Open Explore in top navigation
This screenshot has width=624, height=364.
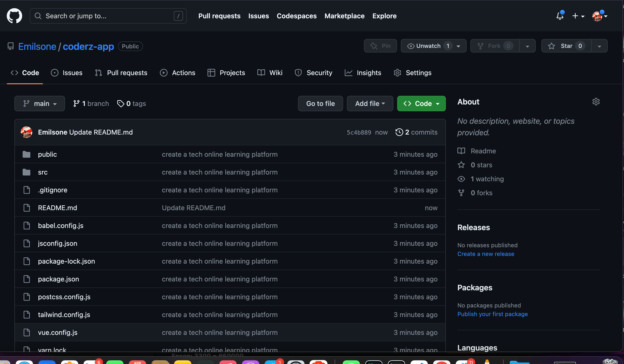384,16
